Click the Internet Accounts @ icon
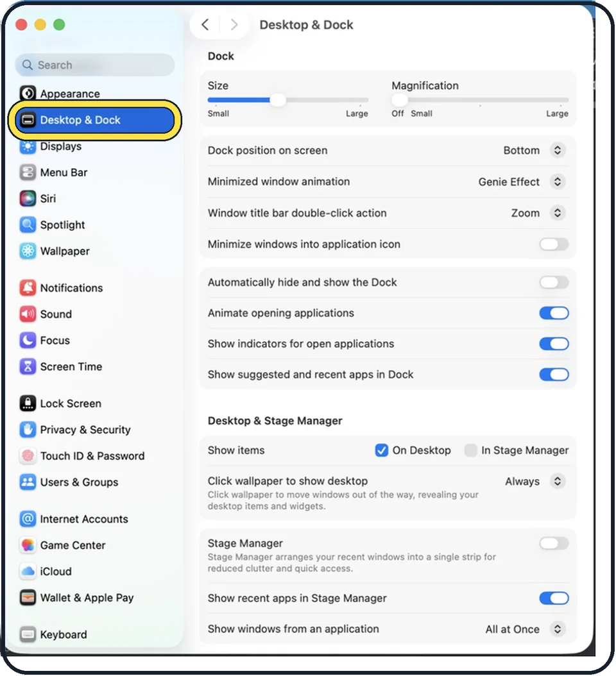Screen dimensions: 616x676 point(28,519)
